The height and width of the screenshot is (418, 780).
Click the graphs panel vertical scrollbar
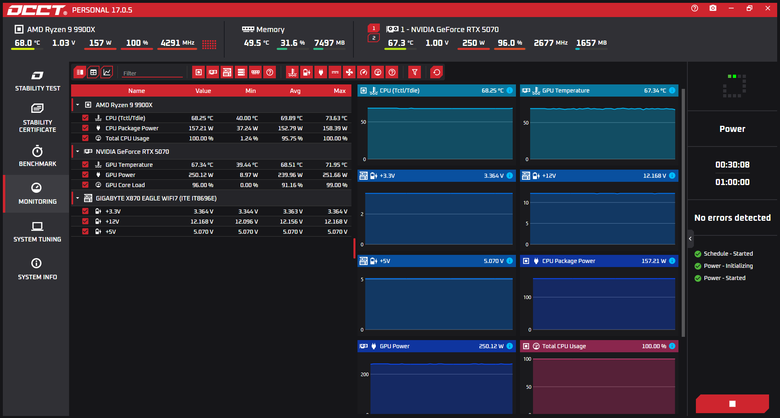pyautogui.click(x=683, y=212)
